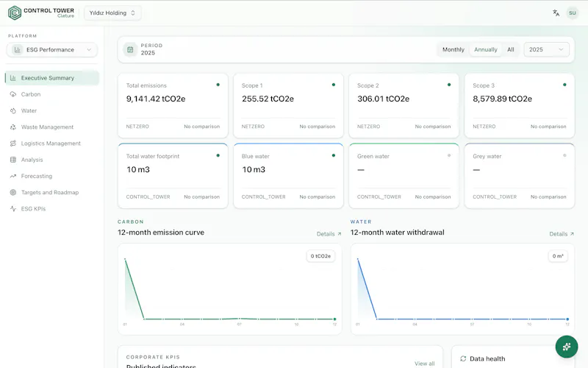Click the Green water card
588x368 pixels.
click(x=404, y=176)
